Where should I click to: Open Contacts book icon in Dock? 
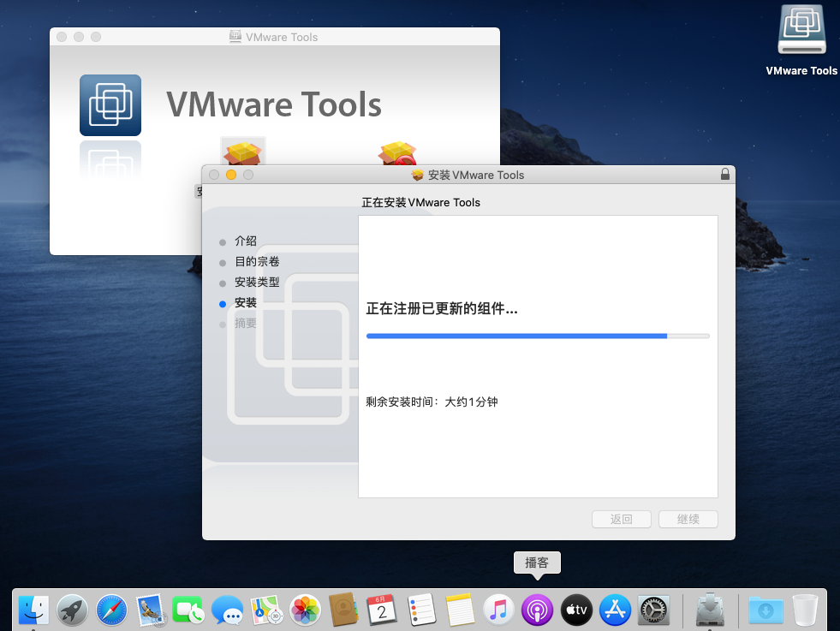[x=343, y=610]
